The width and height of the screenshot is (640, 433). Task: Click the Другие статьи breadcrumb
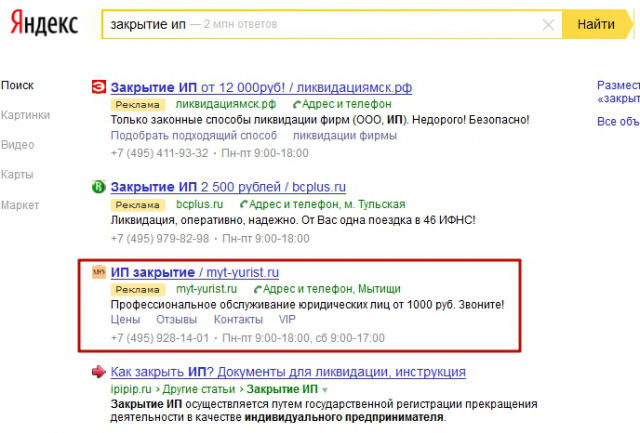(x=199, y=389)
